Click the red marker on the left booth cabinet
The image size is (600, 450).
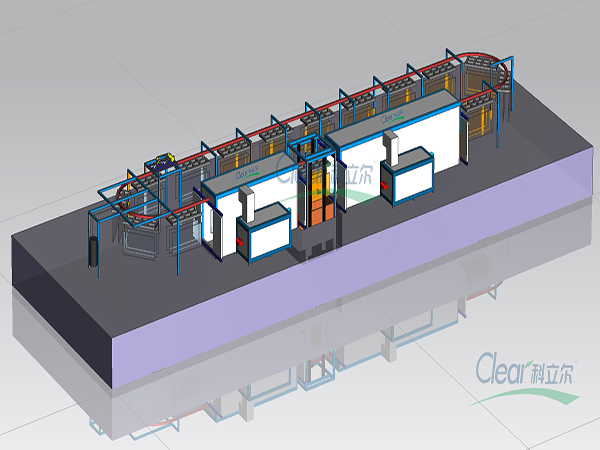[241, 240]
